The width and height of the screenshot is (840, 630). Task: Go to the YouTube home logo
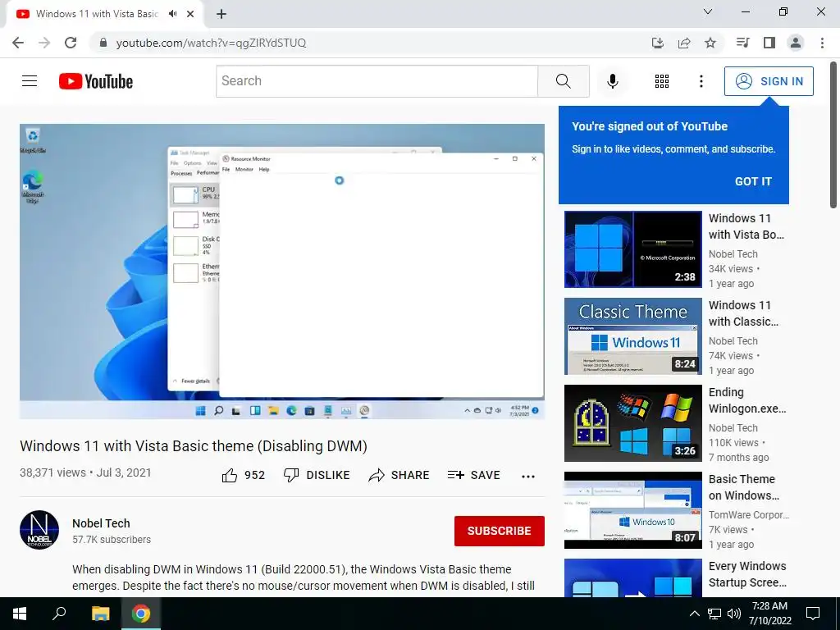(96, 81)
